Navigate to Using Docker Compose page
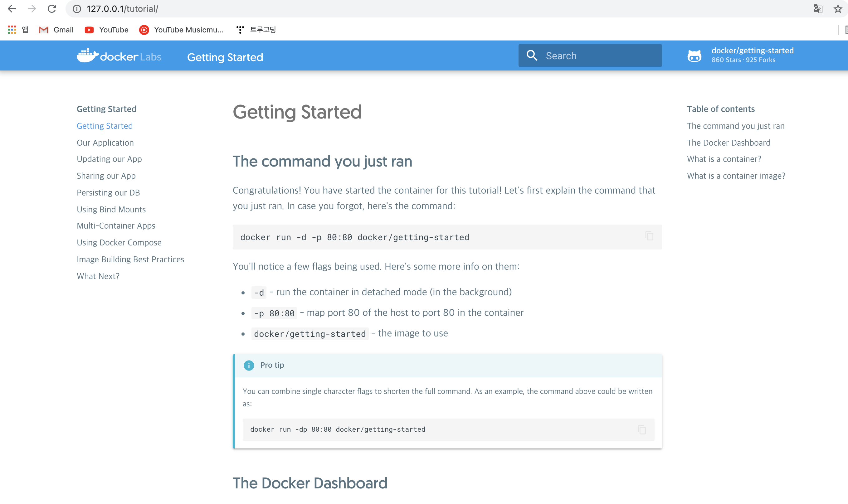The height and width of the screenshot is (504, 848). (119, 243)
